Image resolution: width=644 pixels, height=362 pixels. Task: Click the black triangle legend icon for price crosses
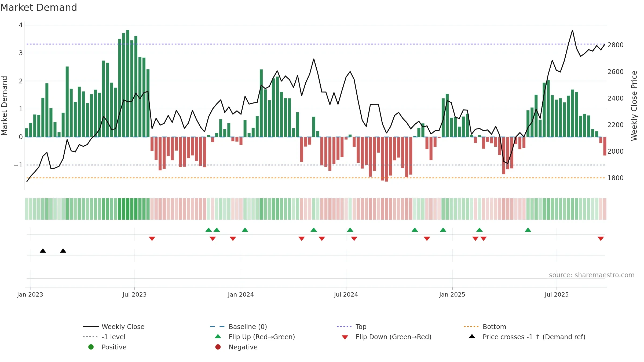tap(472, 336)
